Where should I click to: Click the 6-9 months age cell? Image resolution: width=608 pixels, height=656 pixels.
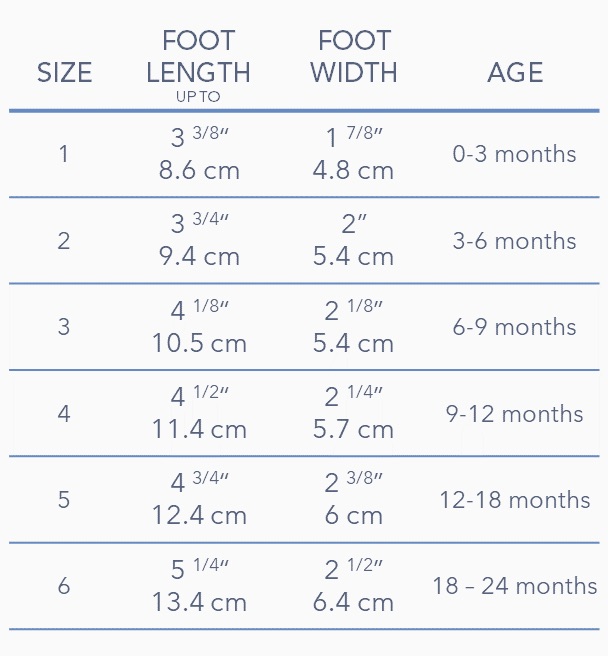(514, 327)
